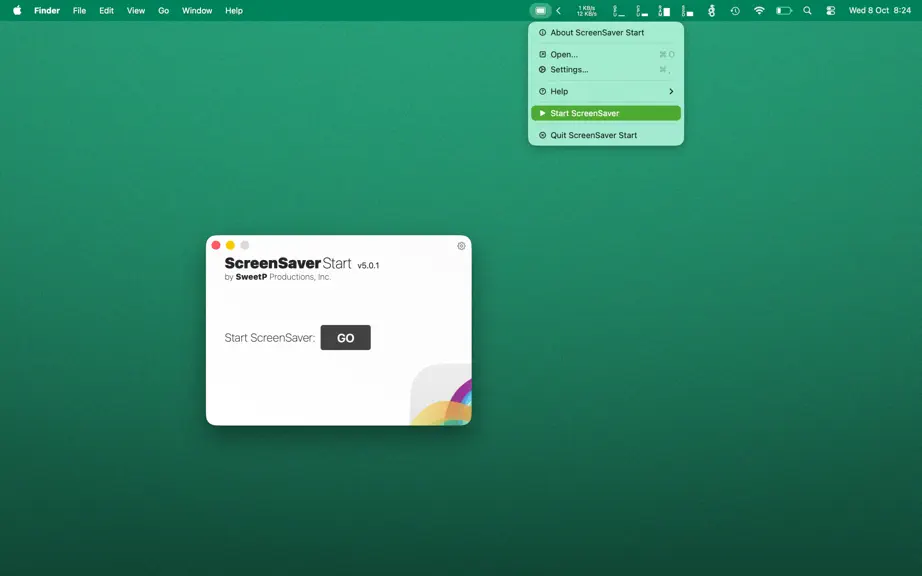Screen dimensions: 922x576
Task: Click the 'Start ScreenSaver:' label
Action: (x=270, y=338)
